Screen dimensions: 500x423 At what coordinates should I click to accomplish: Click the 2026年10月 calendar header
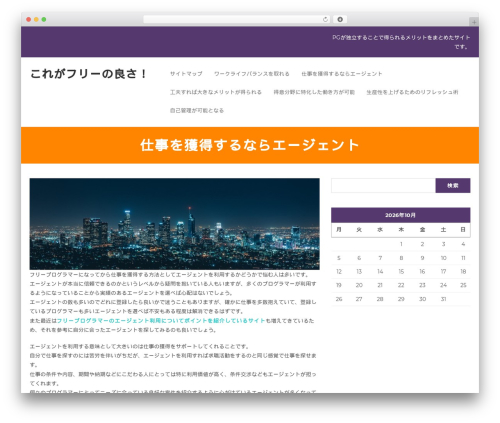pos(401,215)
